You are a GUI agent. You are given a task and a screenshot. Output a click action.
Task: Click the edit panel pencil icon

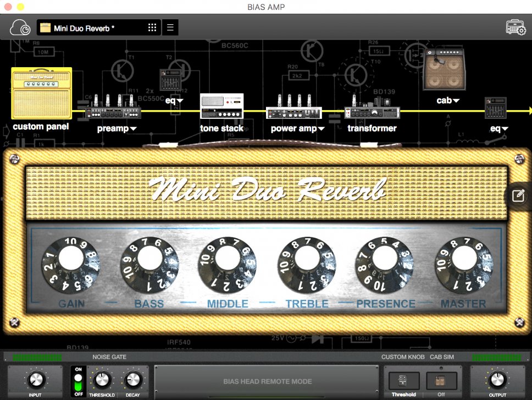click(518, 196)
